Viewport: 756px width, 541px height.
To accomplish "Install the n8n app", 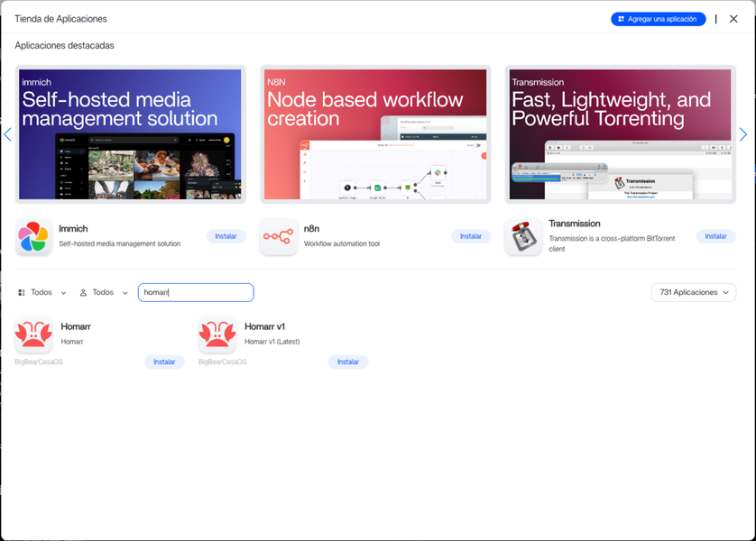I will tap(471, 236).
